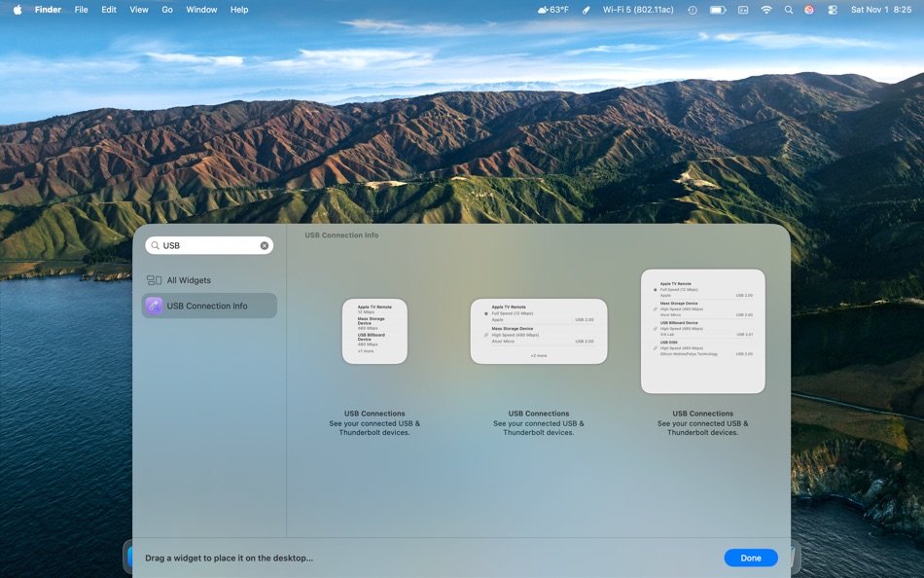Open the Window menu
This screenshot has height=578, width=924.
[201, 9]
